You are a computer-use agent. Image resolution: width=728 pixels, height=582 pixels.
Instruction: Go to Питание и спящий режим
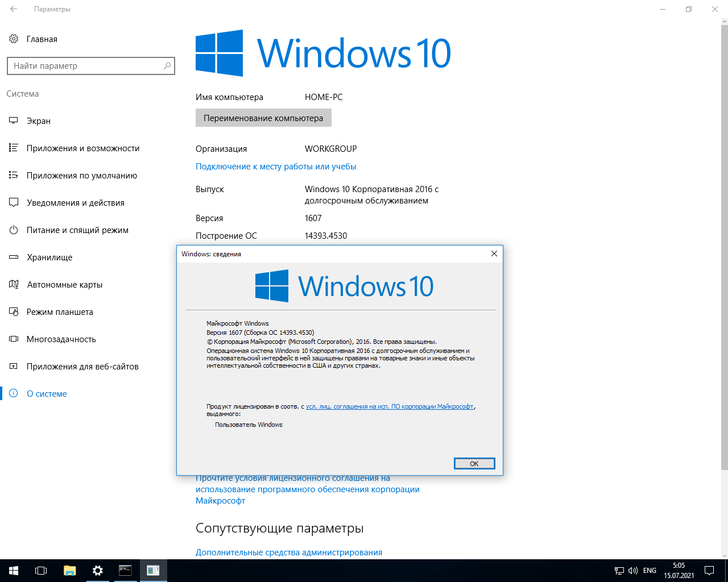click(77, 230)
